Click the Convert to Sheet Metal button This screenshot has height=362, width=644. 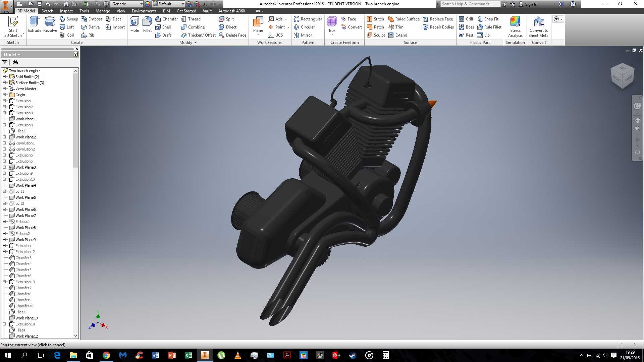(x=539, y=27)
